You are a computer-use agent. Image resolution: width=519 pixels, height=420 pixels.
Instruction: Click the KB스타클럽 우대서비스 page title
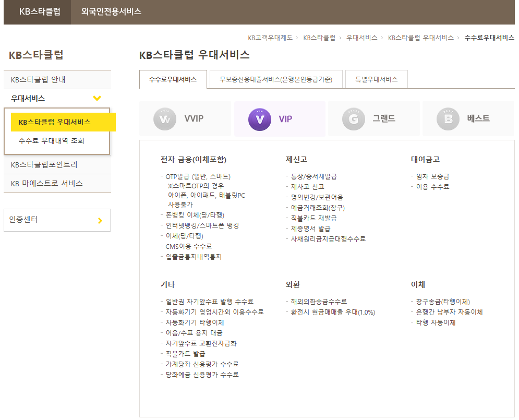(x=194, y=55)
